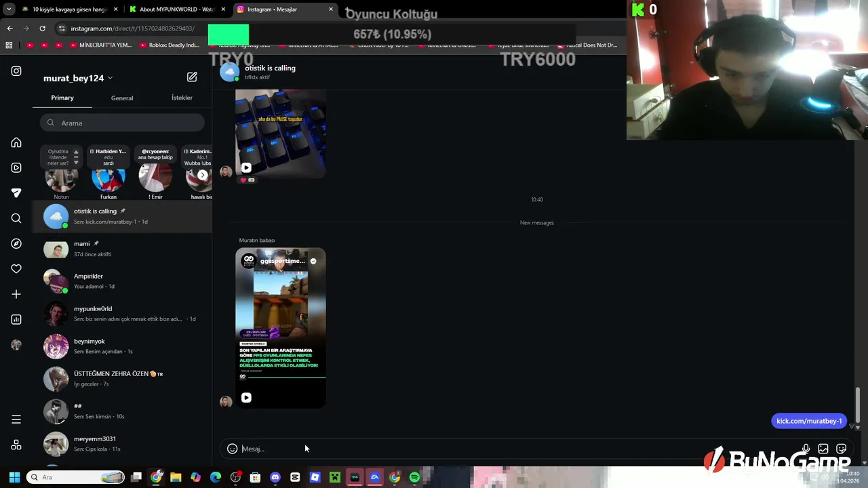This screenshot has height=488, width=868.
Task: Open the sticker picker icon
Action: click(841, 449)
